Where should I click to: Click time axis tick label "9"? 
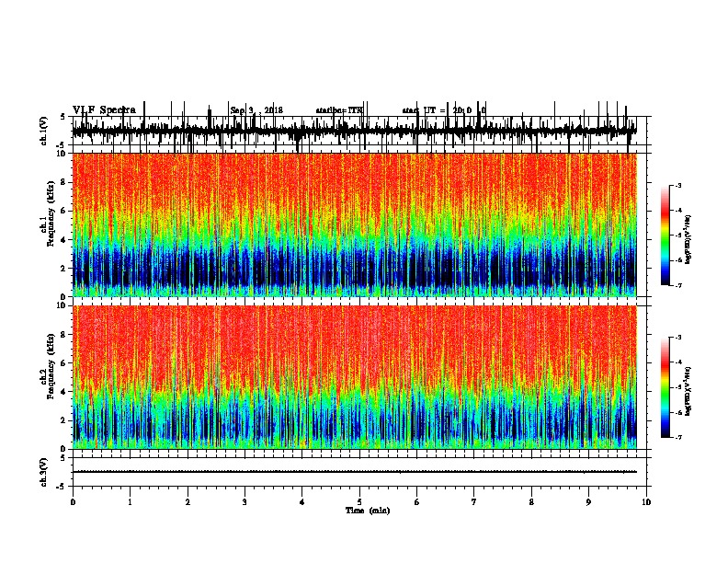(588, 502)
